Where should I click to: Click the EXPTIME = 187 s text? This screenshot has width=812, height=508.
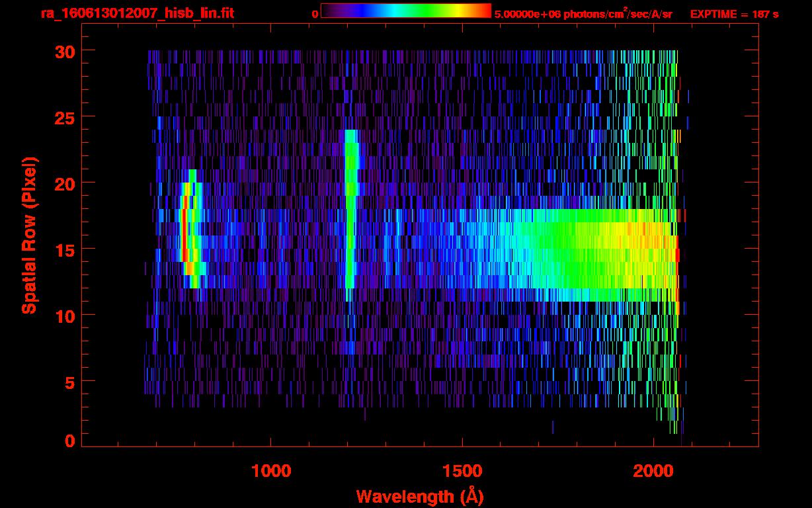pos(734,14)
